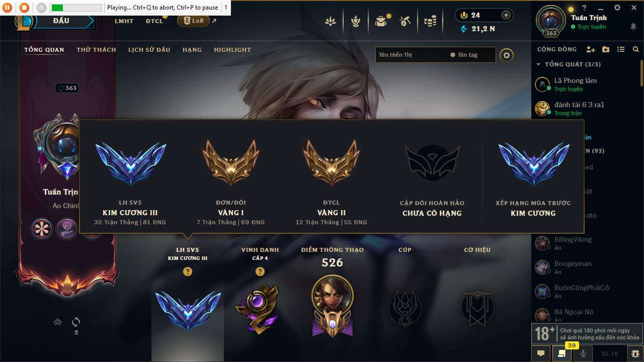Click the add friend icon

[591, 49]
